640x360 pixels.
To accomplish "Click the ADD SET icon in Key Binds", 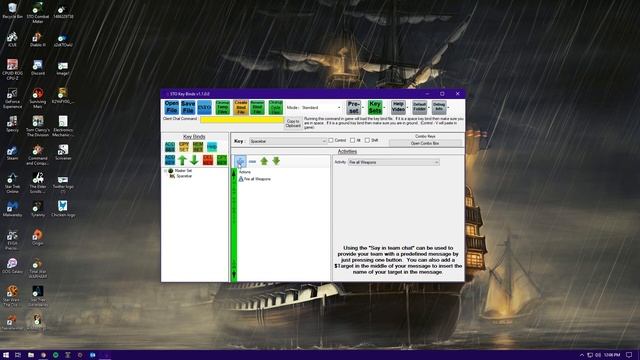I will click(170, 147).
